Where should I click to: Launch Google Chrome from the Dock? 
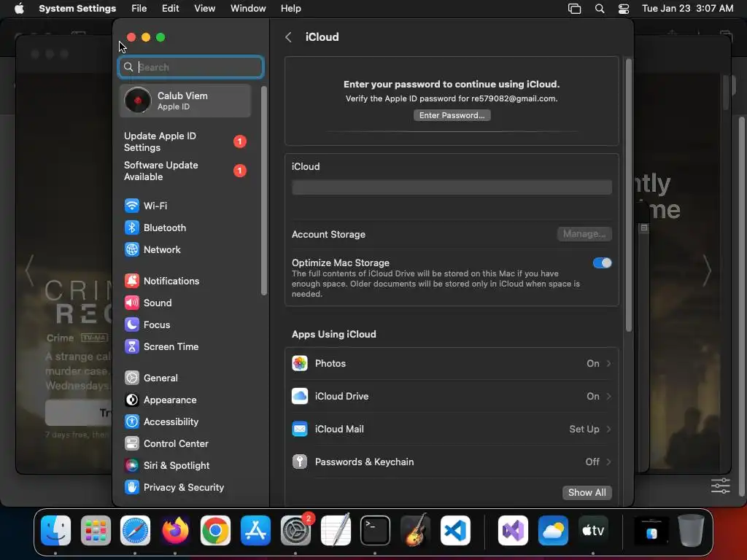pos(215,531)
